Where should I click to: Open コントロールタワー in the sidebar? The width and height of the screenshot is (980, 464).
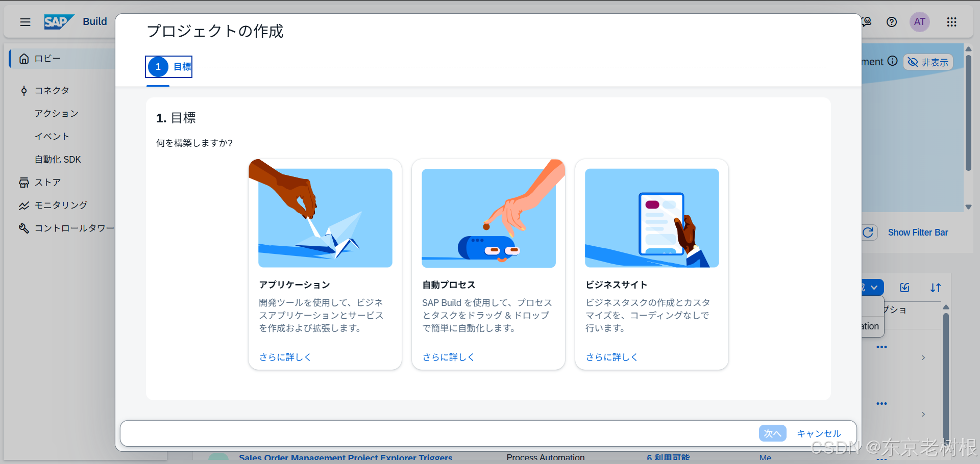(x=74, y=228)
